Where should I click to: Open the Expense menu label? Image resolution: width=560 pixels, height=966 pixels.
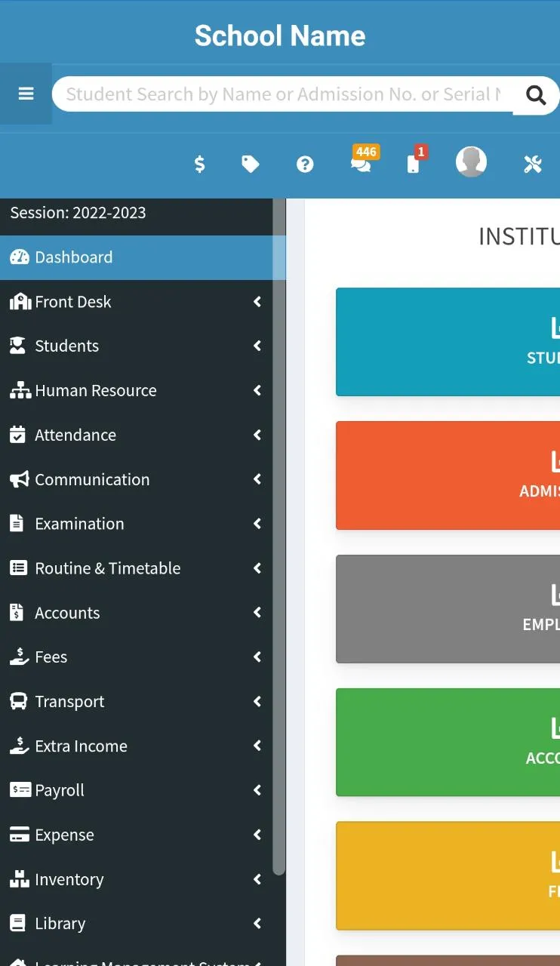point(64,835)
